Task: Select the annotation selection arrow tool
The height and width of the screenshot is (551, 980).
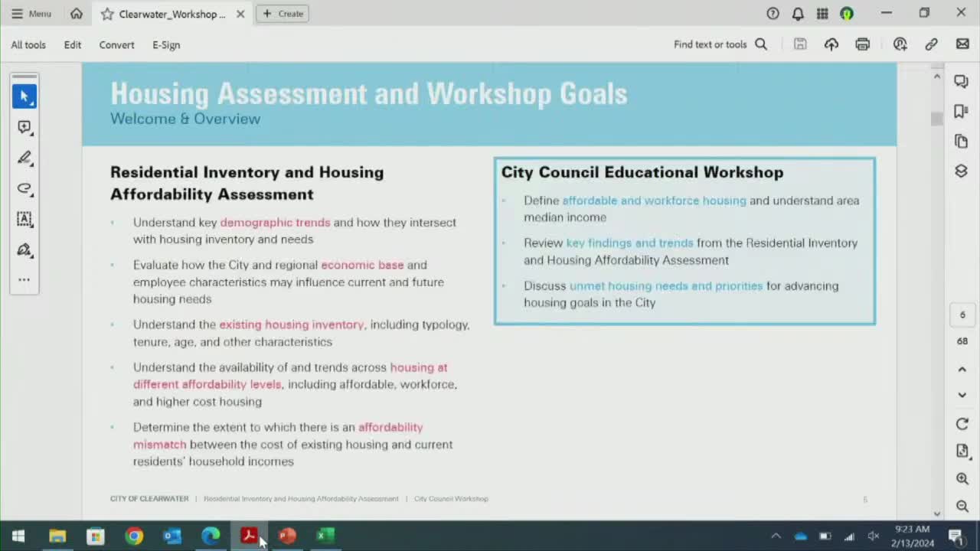Action: (24, 96)
